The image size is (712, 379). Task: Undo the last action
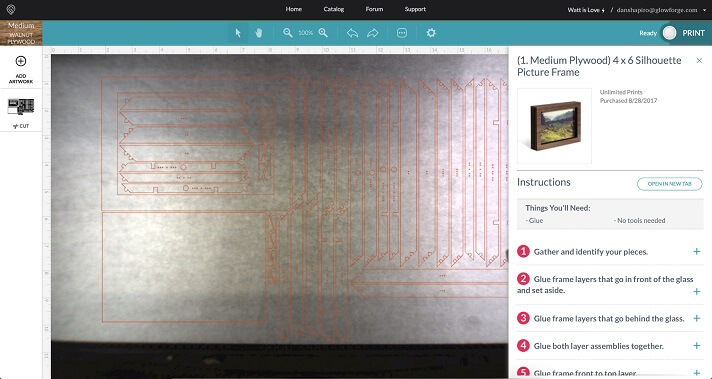[352, 33]
